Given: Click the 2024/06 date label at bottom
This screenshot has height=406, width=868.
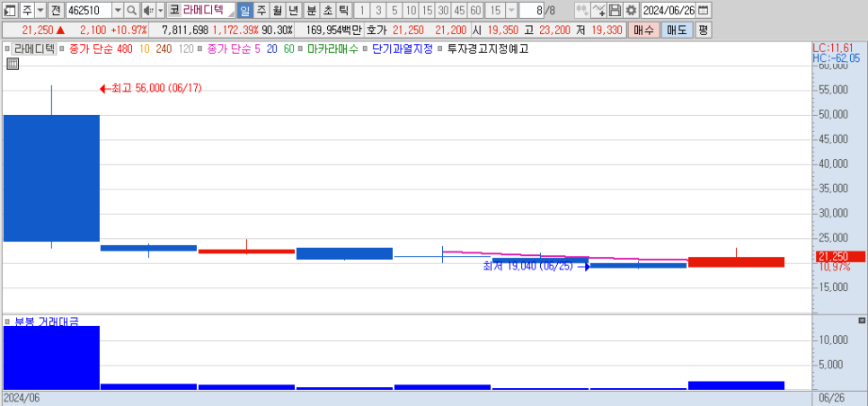Looking at the screenshot, I should pos(22,398).
